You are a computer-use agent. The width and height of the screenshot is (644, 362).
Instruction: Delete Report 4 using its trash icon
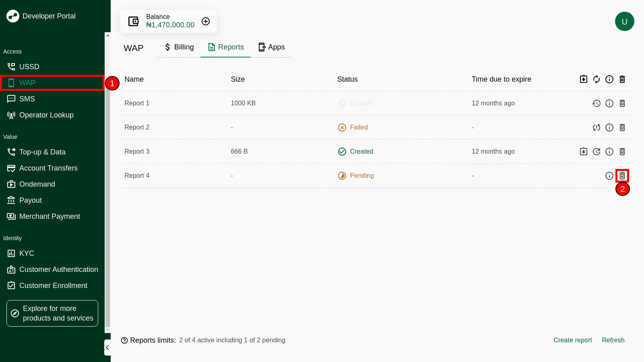[622, 176]
